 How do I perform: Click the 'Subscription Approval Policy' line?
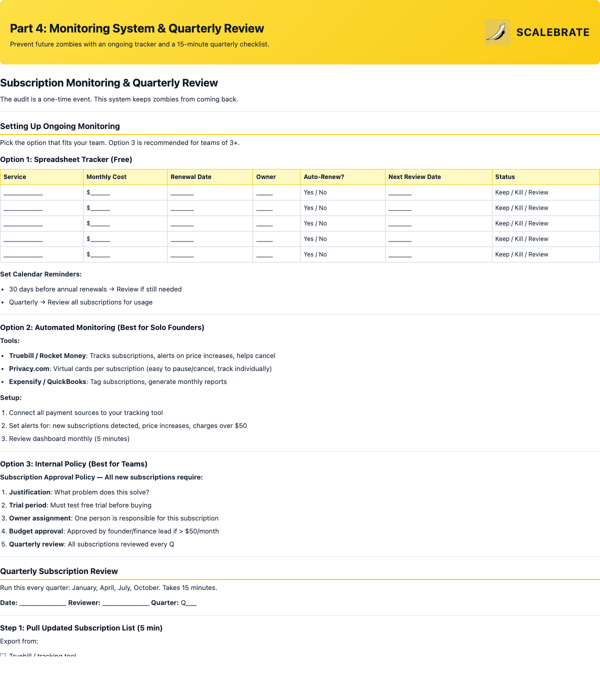click(101, 477)
